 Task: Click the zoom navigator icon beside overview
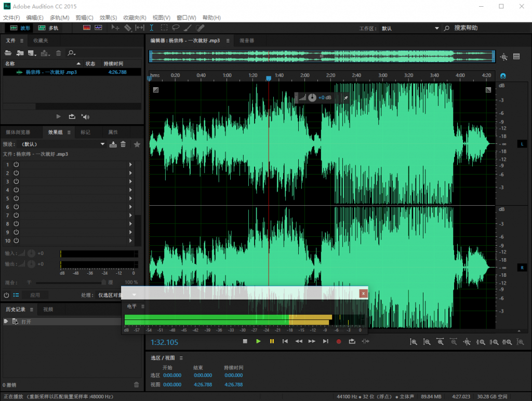point(504,57)
